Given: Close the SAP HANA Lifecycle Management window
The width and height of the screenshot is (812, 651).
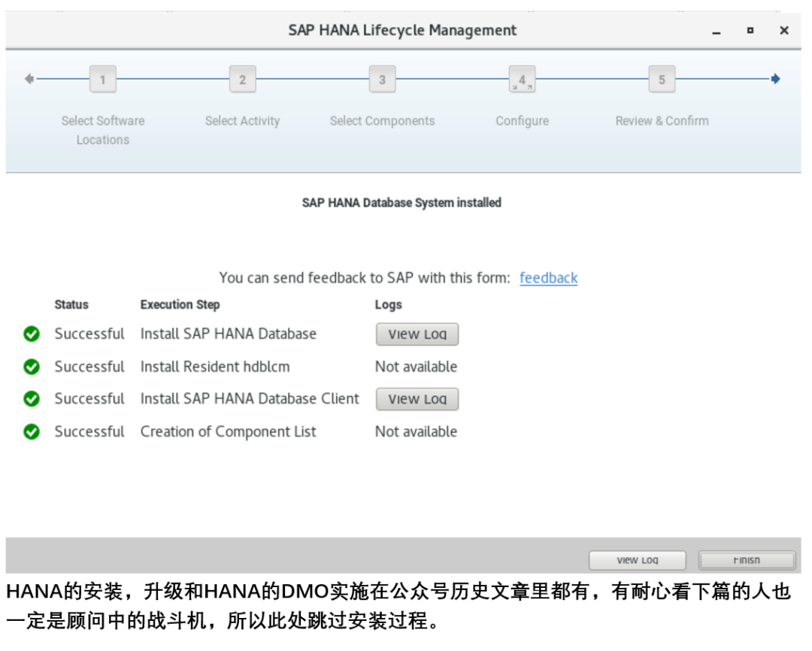Looking at the screenshot, I should tap(784, 31).
